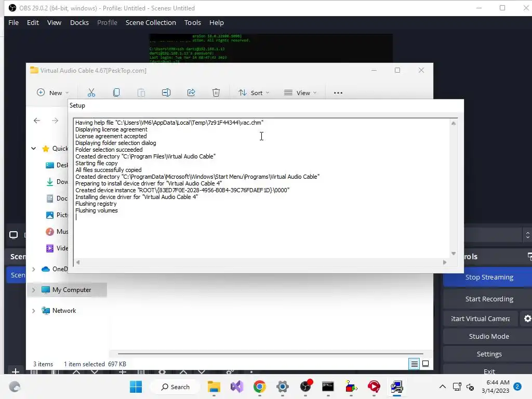The width and height of the screenshot is (532, 399).
Task: Expand the OneDrive tree node
Action: [x=34, y=269]
